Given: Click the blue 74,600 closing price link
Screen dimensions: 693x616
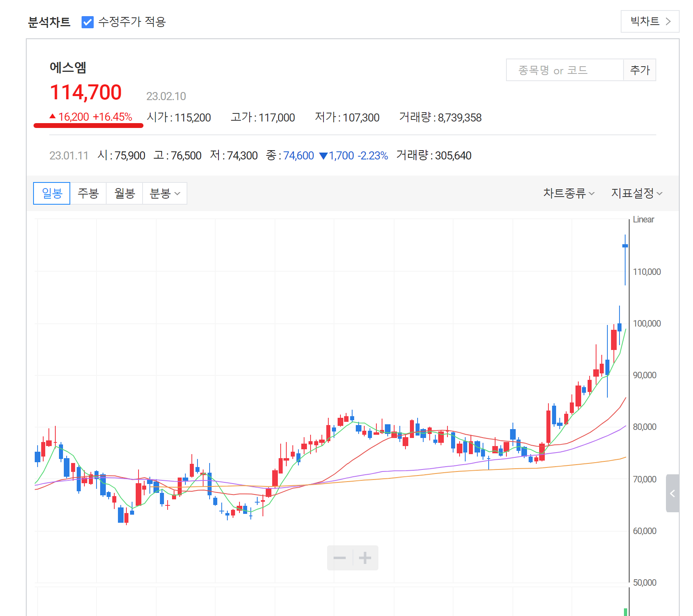Looking at the screenshot, I should (x=299, y=155).
